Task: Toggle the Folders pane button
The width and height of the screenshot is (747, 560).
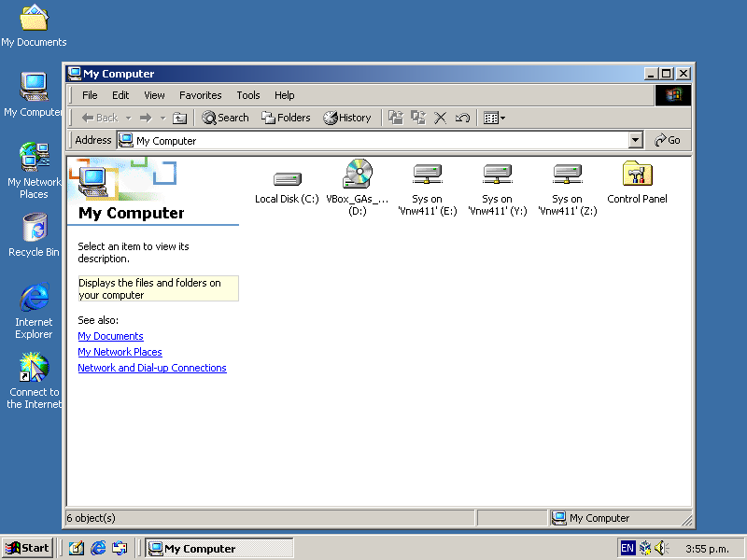Action: (x=286, y=118)
